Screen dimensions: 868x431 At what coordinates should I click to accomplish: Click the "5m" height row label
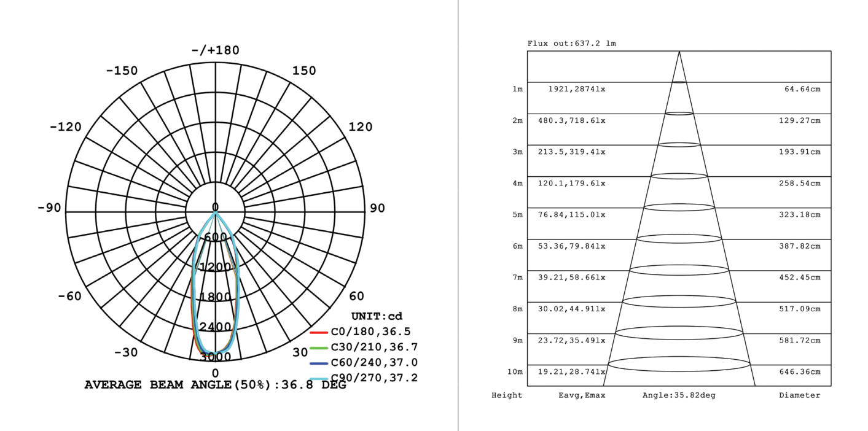(517, 214)
